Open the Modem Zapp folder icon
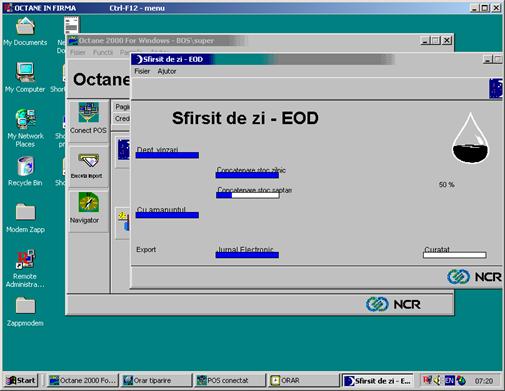505x391 pixels. coord(25,212)
